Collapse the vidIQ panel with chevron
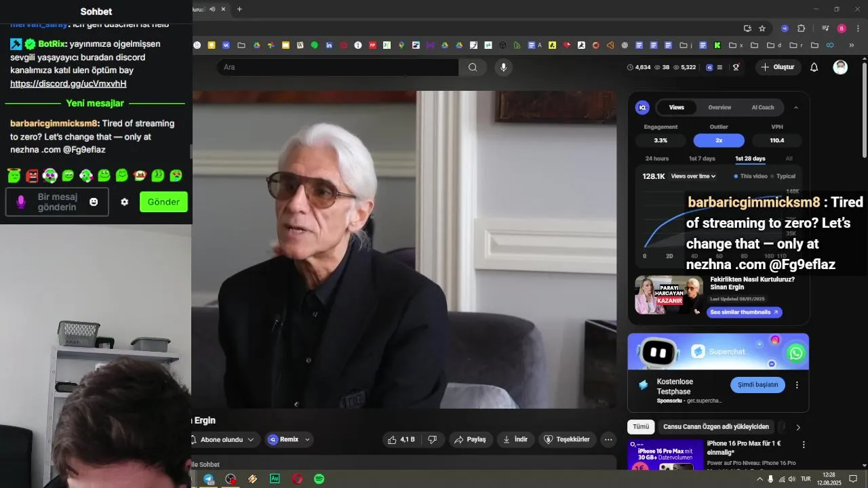The height and width of the screenshot is (488, 868). pyautogui.click(x=796, y=107)
